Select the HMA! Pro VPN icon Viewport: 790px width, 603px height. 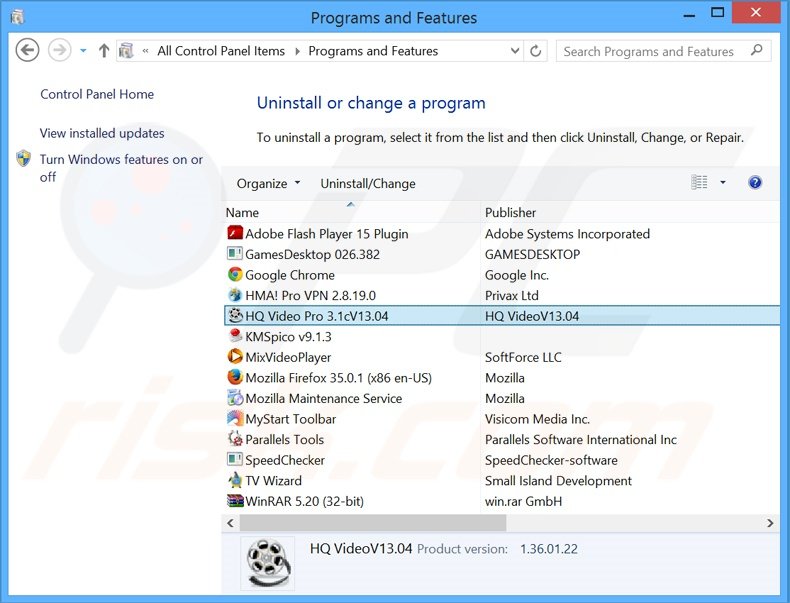pos(235,295)
